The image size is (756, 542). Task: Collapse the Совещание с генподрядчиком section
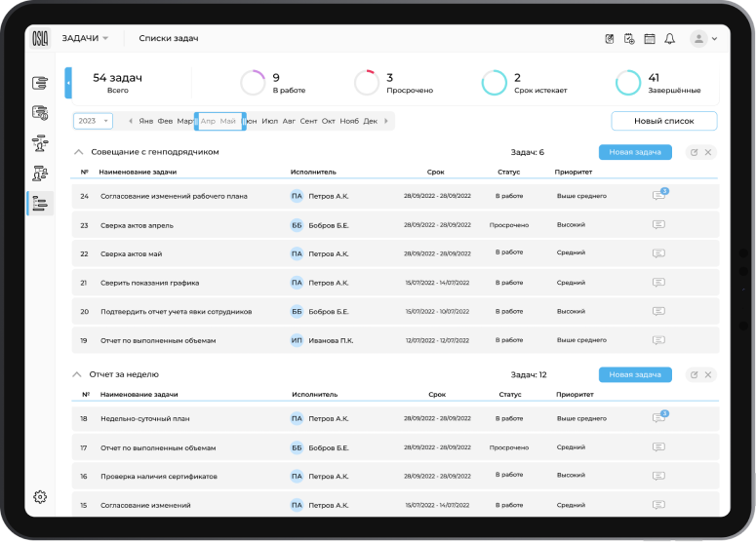pyautogui.click(x=78, y=152)
